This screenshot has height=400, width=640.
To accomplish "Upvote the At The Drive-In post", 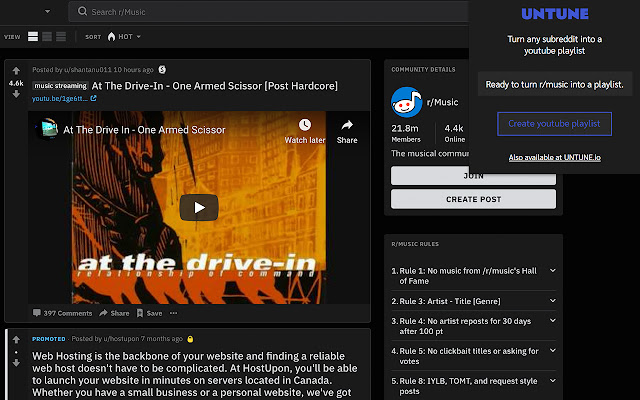I will (x=16, y=71).
